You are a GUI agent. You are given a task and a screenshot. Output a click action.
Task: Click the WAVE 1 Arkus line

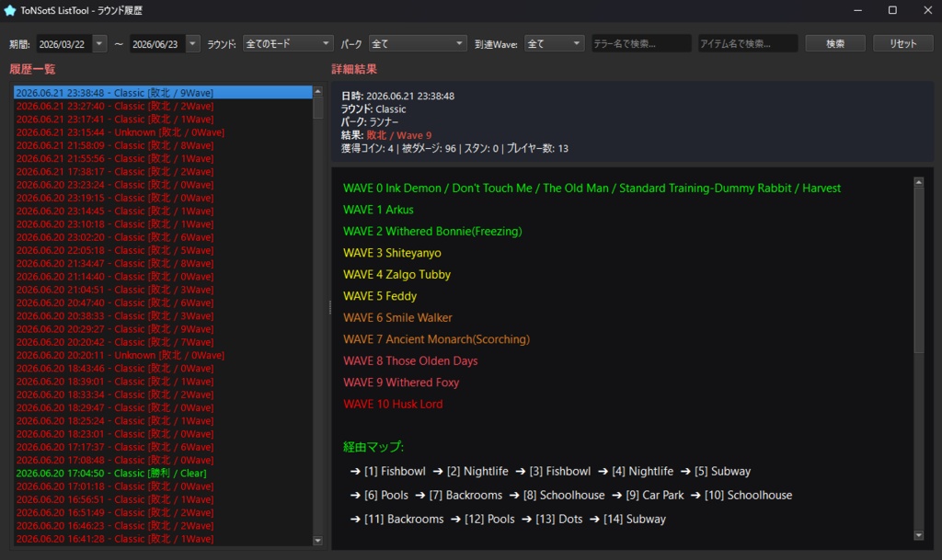pyautogui.click(x=378, y=210)
